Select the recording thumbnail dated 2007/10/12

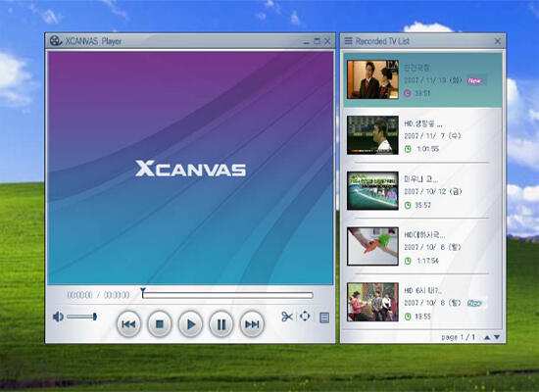tap(372, 191)
